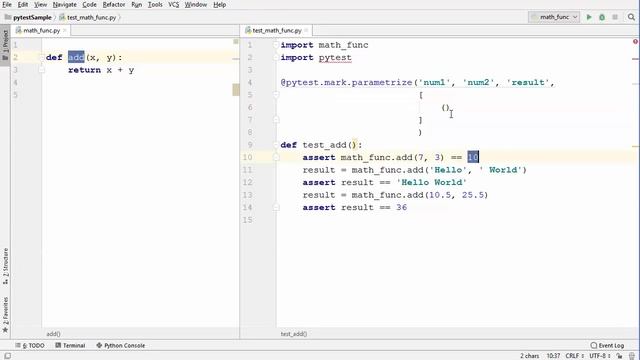Open the View menu
Viewport: 640px width, 360px height.
[40, 4]
